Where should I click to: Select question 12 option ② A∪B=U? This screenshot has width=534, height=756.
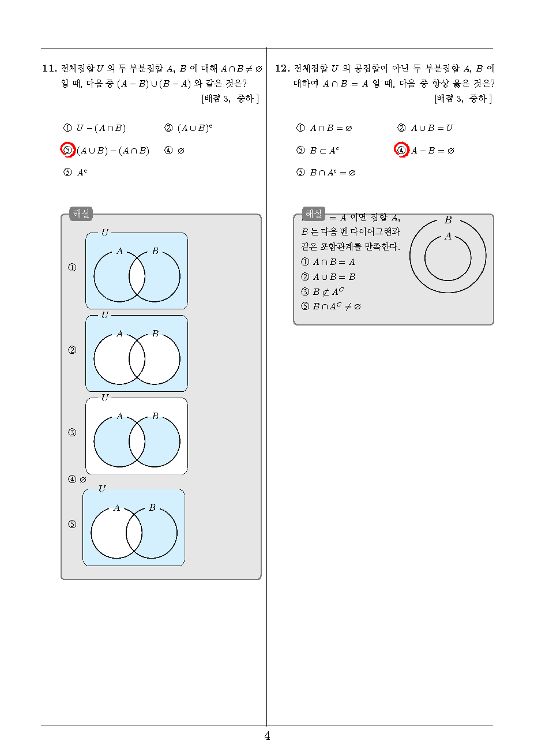(x=425, y=128)
